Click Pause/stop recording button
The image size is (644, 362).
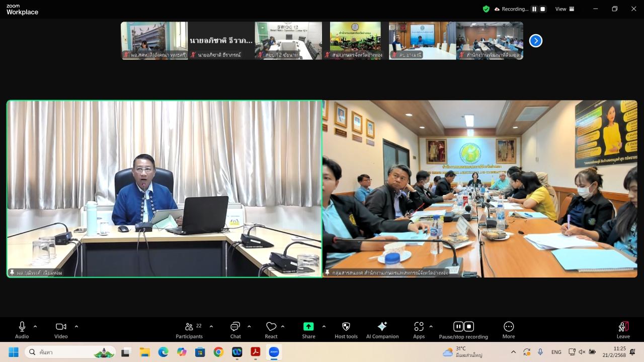[x=463, y=330]
